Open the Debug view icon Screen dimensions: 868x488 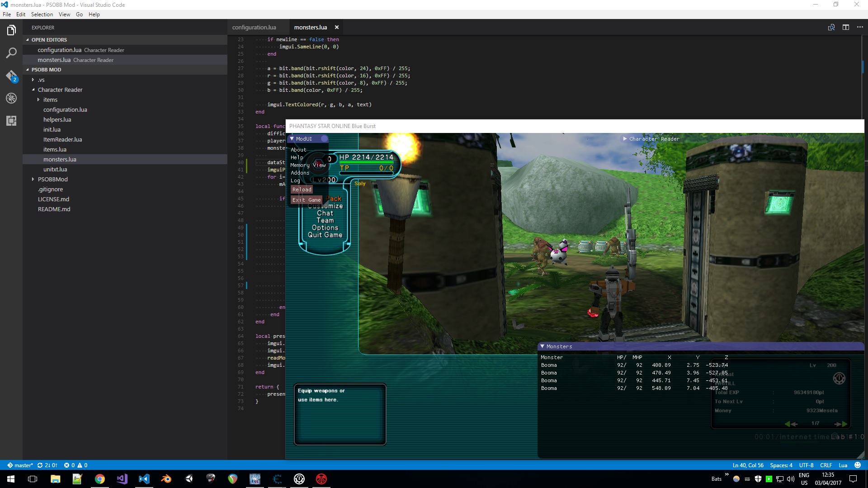(11, 98)
